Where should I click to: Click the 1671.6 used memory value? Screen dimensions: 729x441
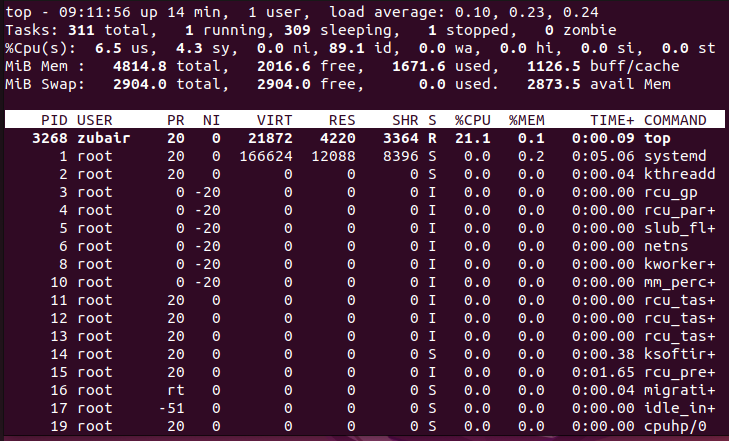[418, 66]
